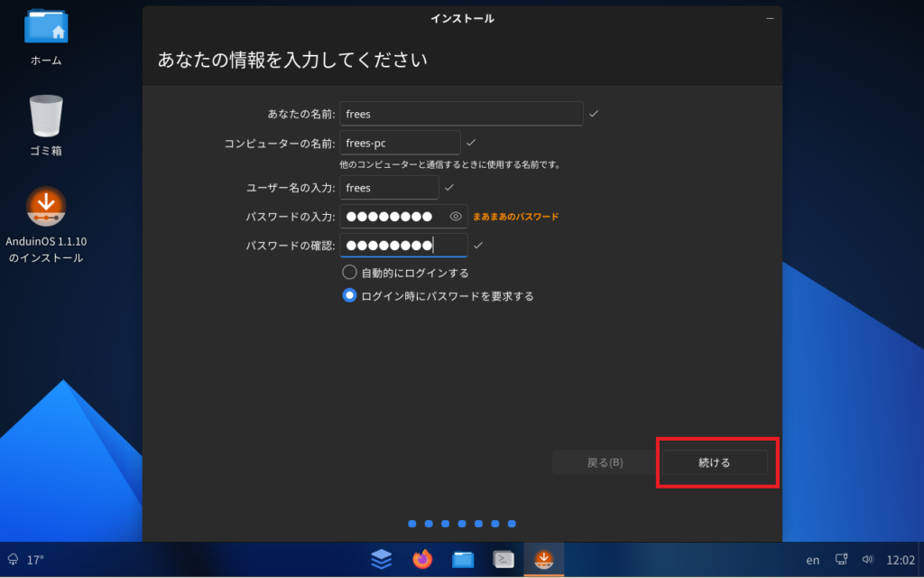Open the volume control in system tray

click(x=868, y=559)
